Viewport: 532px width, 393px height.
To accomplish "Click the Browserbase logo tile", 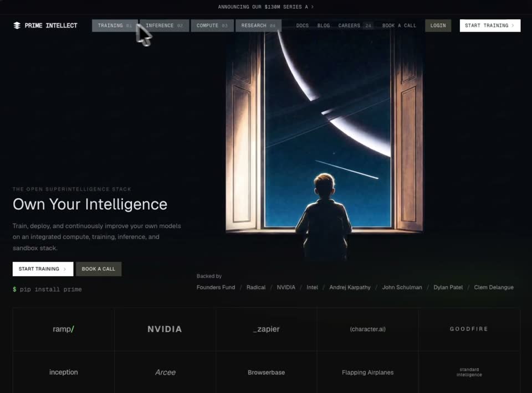I will [267, 372].
